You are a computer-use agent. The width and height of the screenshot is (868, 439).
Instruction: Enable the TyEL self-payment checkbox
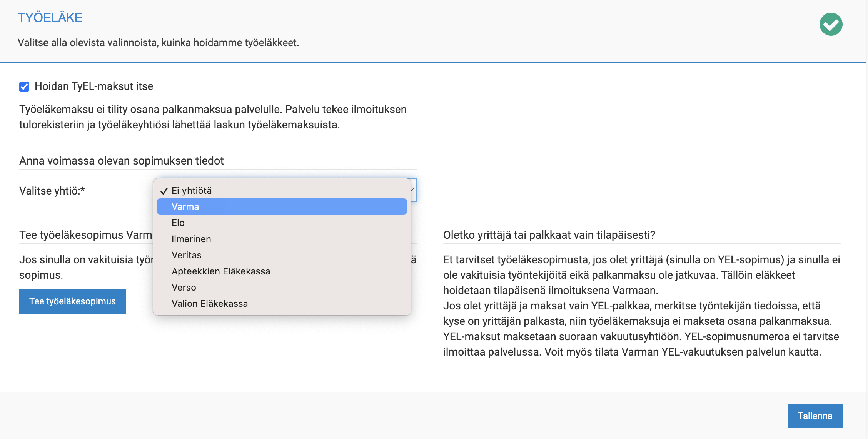[24, 86]
